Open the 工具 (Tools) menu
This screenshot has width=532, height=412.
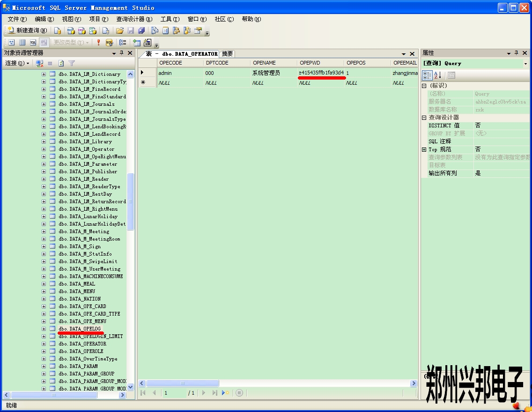(170, 19)
